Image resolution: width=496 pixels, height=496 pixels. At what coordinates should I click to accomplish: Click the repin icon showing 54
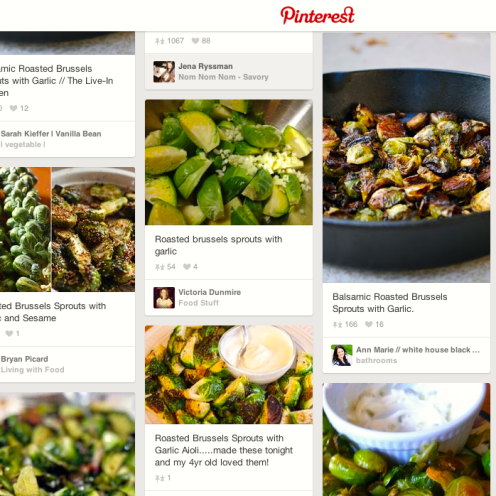(x=160, y=267)
